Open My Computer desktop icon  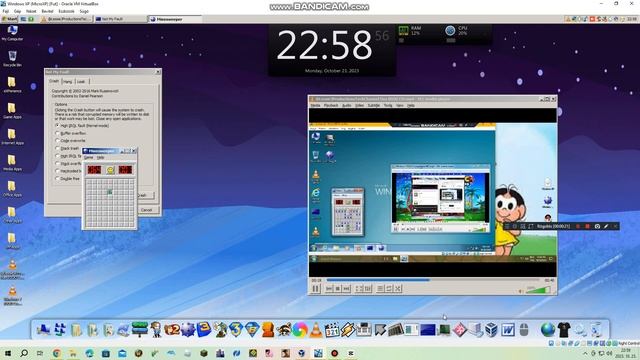[x=12, y=33]
